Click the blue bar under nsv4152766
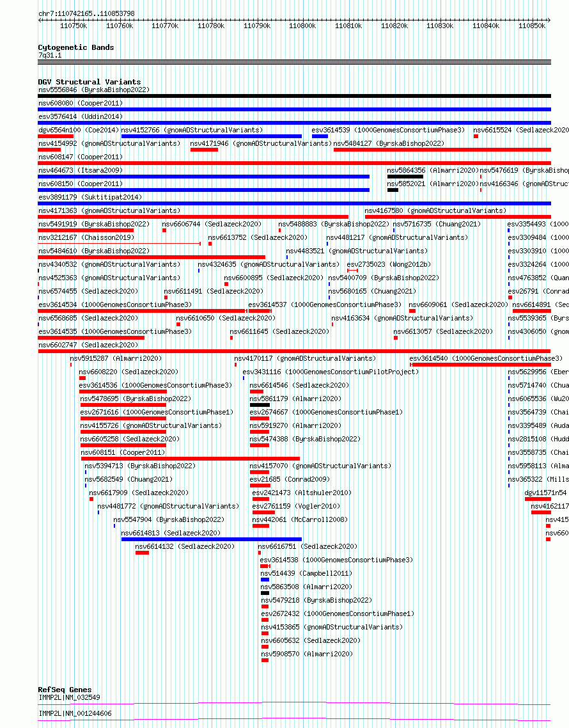 pyautogui.click(x=211, y=136)
